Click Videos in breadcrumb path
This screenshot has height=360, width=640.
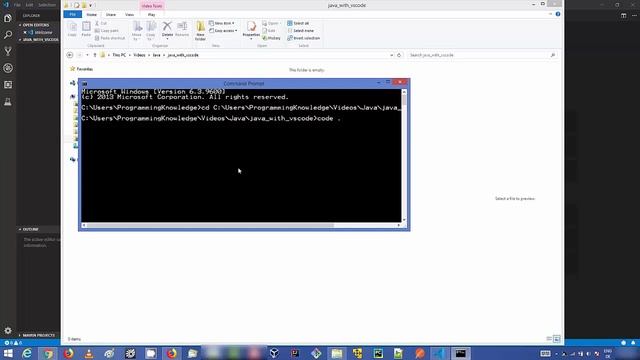(139, 55)
